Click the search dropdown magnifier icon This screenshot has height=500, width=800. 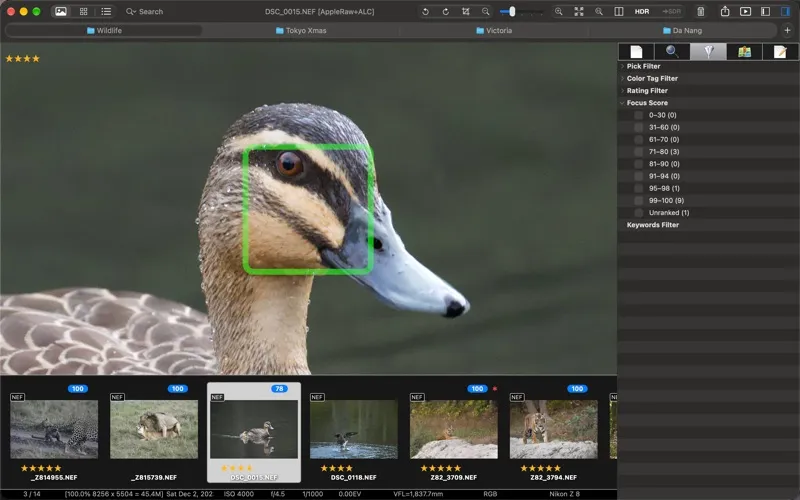coord(131,11)
